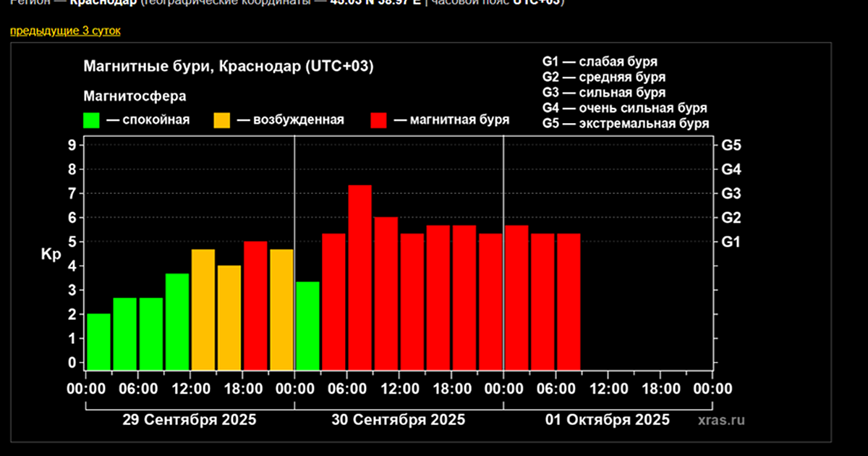Image resolution: width=868 pixels, height=456 pixels.
Task: Click the Kp axis label
Action: click(x=49, y=254)
